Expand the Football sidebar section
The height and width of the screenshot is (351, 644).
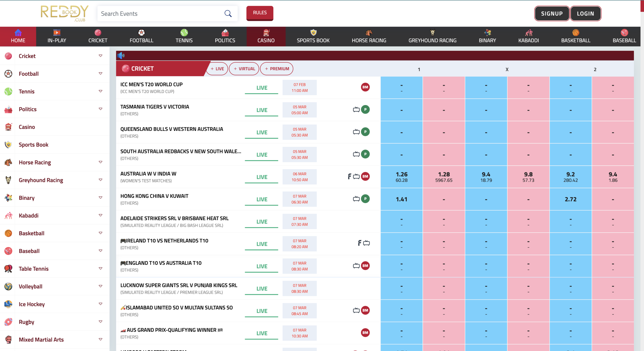[101, 74]
